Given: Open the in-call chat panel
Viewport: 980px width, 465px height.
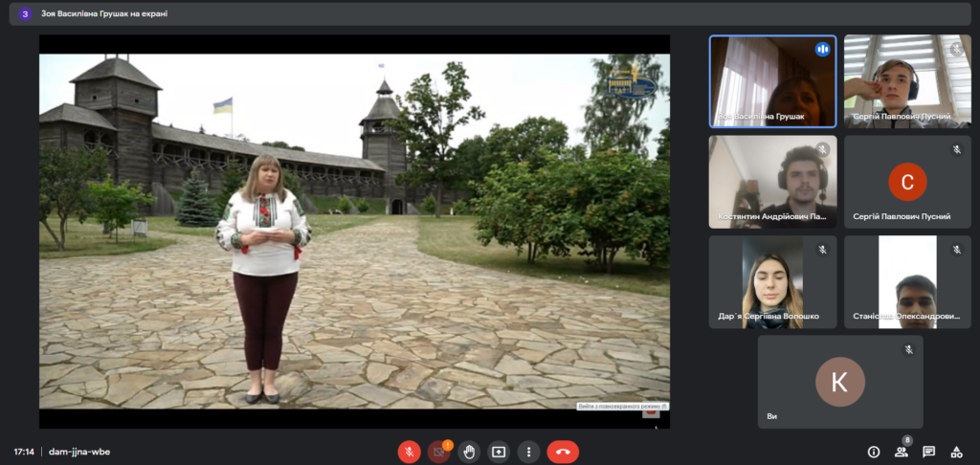Looking at the screenshot, I should [928, 452].
